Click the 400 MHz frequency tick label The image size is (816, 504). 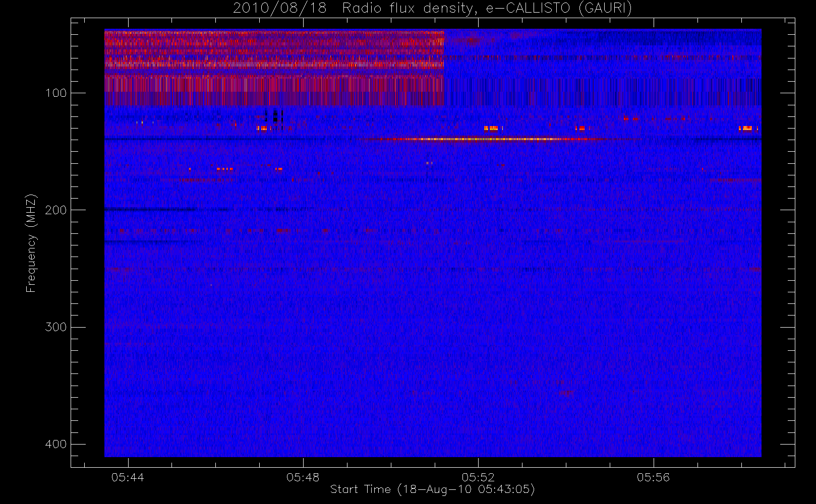point(55,444)
